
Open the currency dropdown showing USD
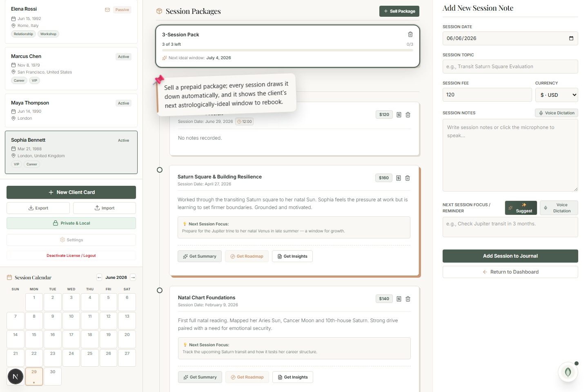pos(557,95)
